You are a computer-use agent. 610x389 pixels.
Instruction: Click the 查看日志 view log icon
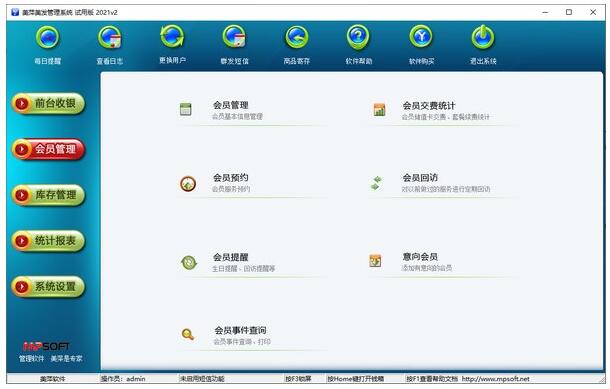click(110, 38)
